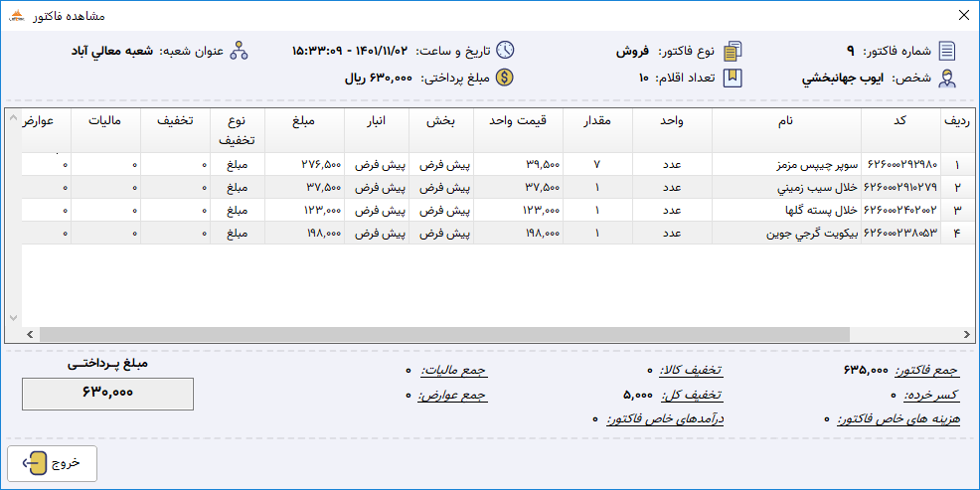980x490 pixels.
Task: Click the branch name شعبه معالي آباد
Action: [112, 51]
